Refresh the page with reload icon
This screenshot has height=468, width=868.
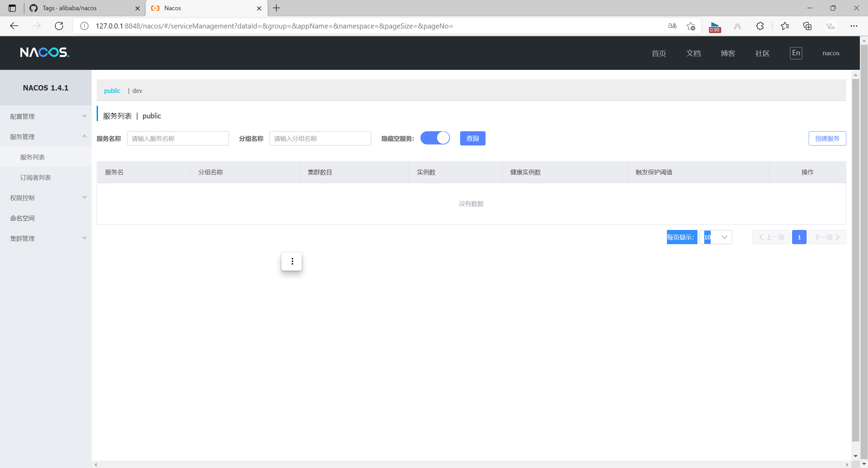(59, 26)
